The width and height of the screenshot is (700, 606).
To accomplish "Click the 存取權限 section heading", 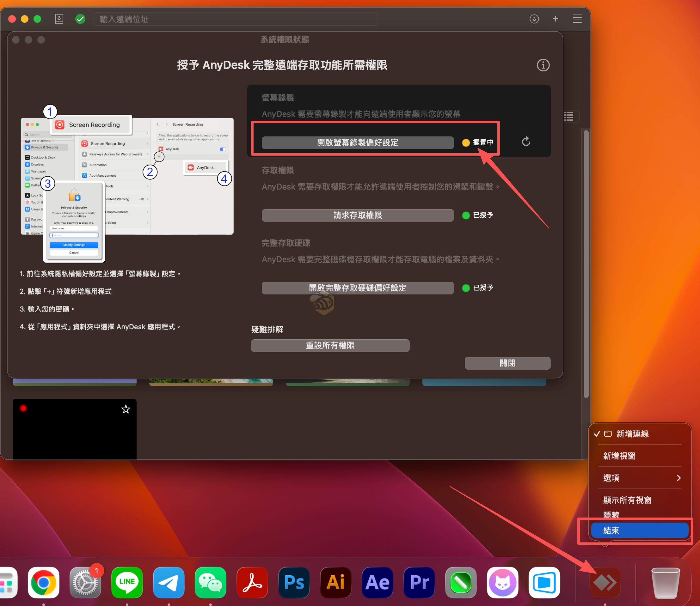I will [x=278, y=170].
